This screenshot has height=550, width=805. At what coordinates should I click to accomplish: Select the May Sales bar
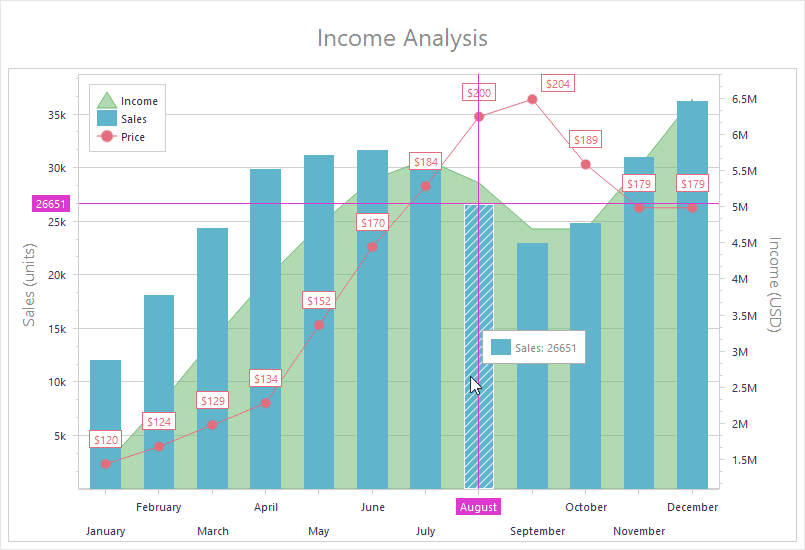[319, 322]
